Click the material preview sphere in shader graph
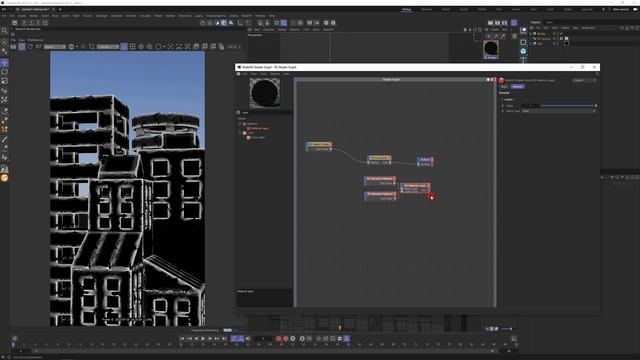Screen dimensions: 640x360 (x=265, y=93)
